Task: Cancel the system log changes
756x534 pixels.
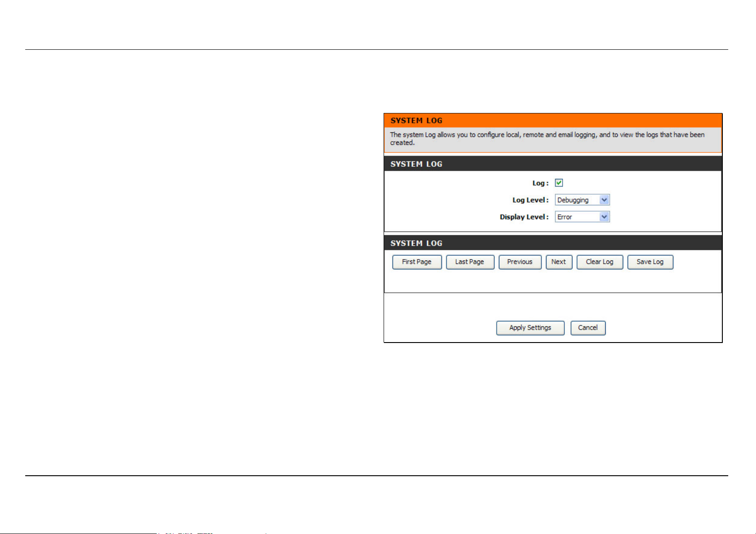Action: (x=588, y=328)
